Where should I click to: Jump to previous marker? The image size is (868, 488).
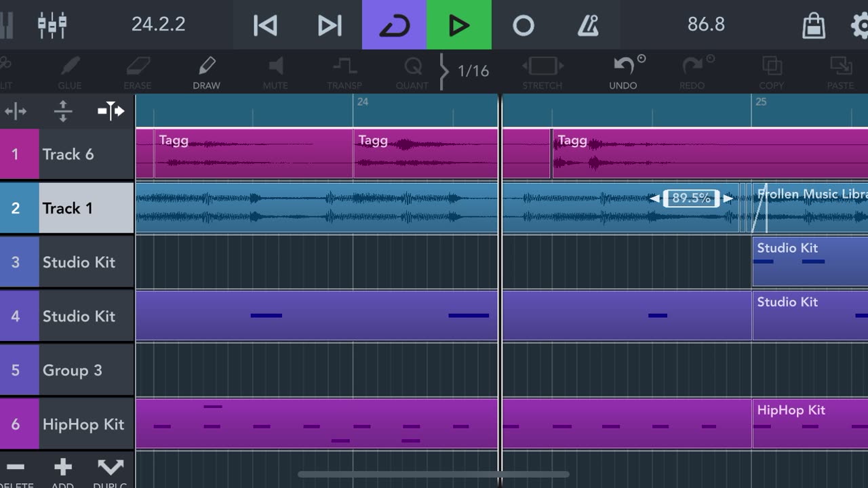point(265,25)
